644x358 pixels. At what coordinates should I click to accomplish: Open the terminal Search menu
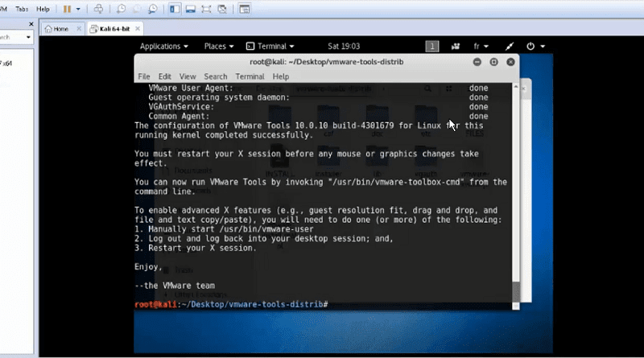[215, 76]
